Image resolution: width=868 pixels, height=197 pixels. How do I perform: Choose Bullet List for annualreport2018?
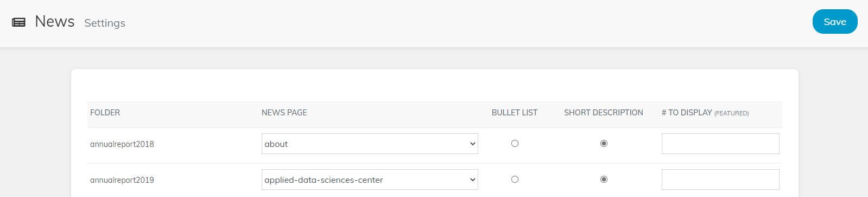coord(515,144)
